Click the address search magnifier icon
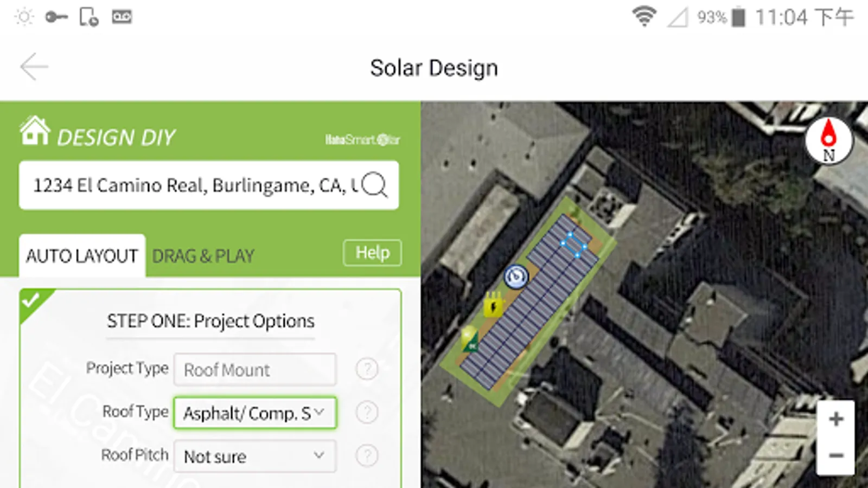Screen dimensions: 868x488 [x=374, y=185]
